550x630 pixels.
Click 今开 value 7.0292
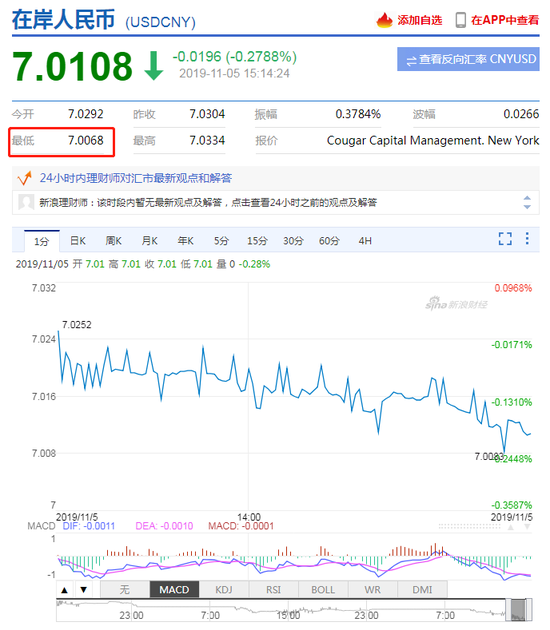(86, 114)
